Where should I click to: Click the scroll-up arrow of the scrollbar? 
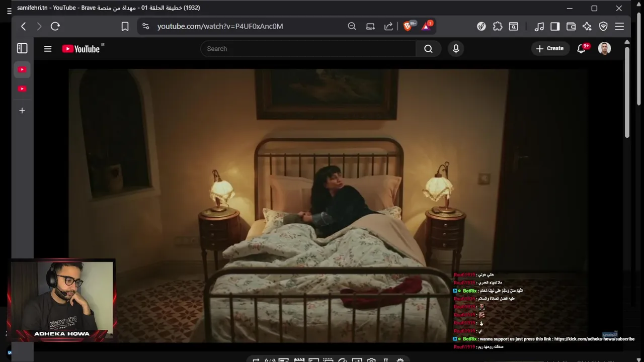click(x=627, y=42)
